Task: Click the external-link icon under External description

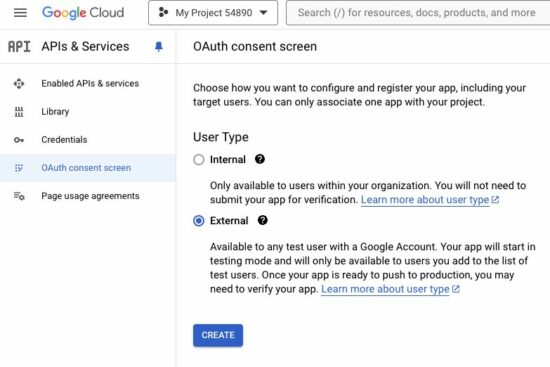Action: pyautogui.click(x=456, y=289)
